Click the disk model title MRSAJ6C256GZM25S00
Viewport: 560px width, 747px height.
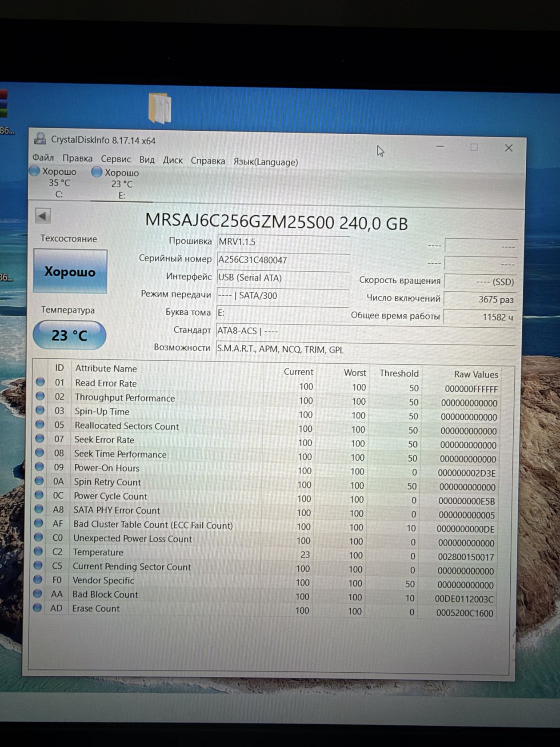pos(239,221)
